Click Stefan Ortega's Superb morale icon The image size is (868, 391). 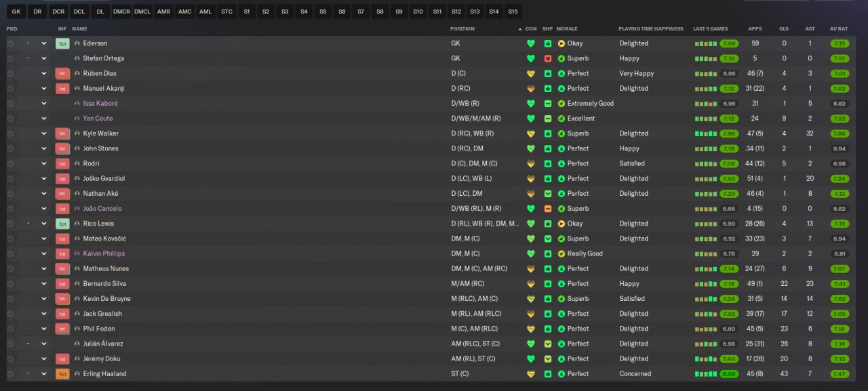pyautogui.click(x=561, y=58)
